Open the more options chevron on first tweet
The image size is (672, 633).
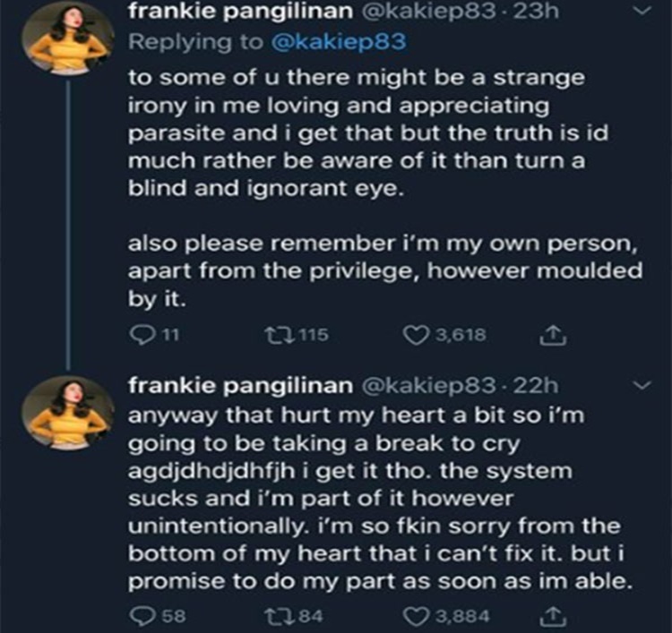pyautogui.click(x=639, y=13)
